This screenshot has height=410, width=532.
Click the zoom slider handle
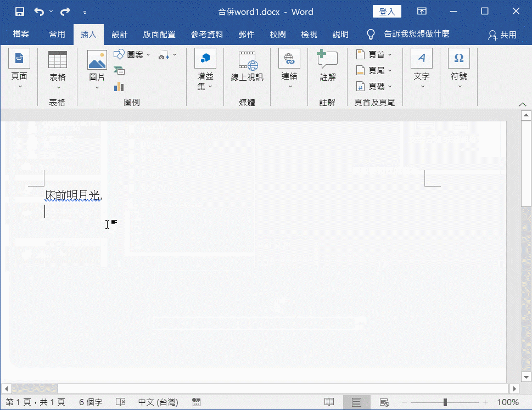445,402
